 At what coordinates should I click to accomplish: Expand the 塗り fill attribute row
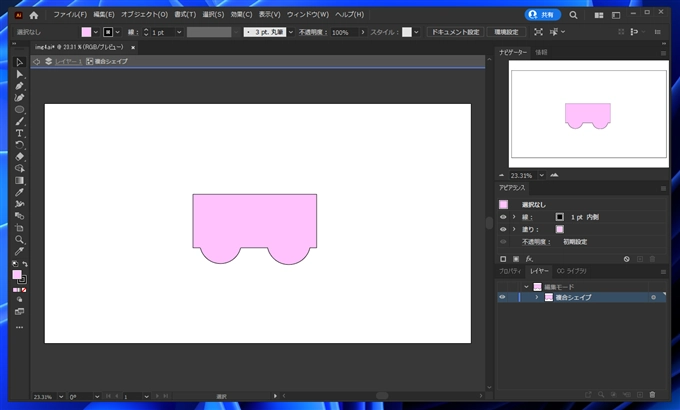click(x=514, y=229)
